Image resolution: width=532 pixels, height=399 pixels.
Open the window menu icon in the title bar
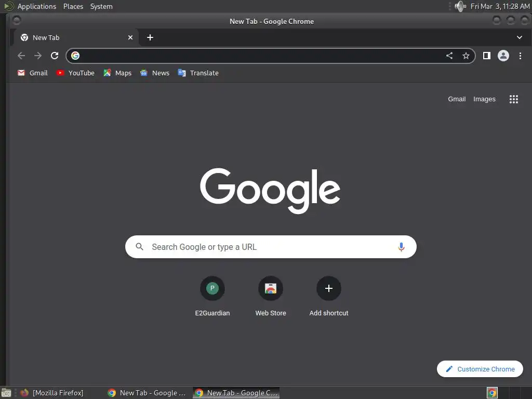[x=16, y=20]
